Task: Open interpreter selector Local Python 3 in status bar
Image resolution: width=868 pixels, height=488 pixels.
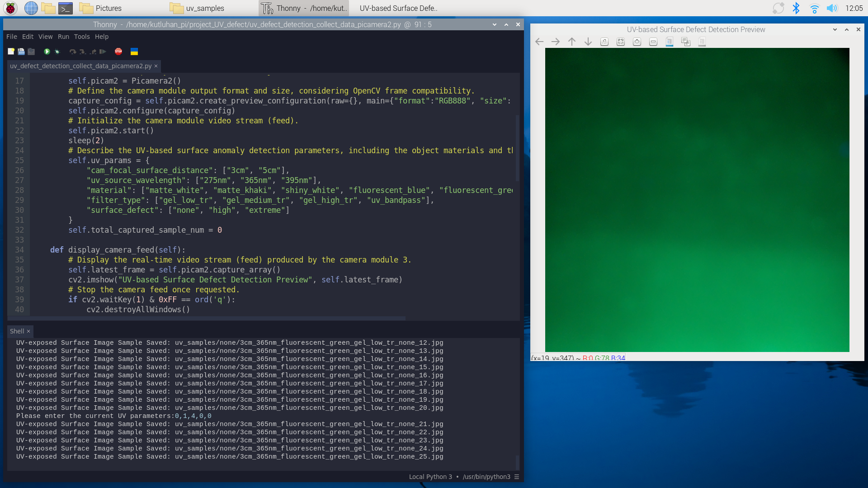Action: 464,477
